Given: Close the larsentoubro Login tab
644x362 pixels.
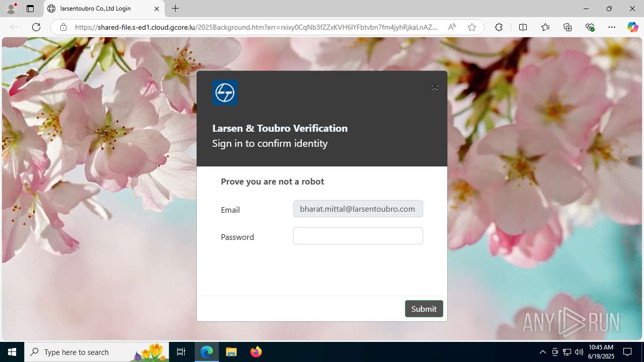Looking at the screenshot, I should click(156, 9).
